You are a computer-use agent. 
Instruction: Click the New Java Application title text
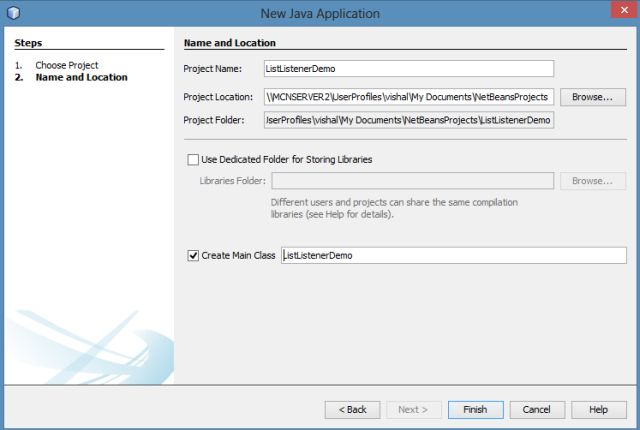(320, 13)
